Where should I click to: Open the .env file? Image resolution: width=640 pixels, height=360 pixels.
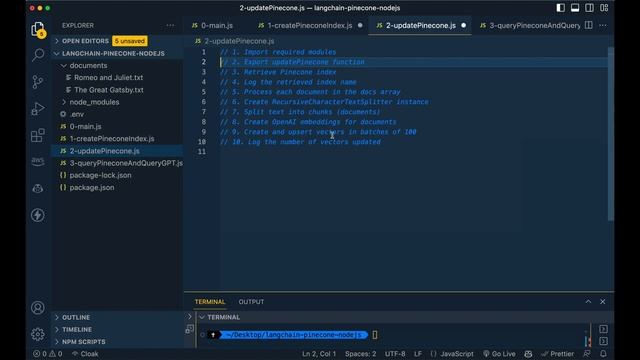[77, 114]
